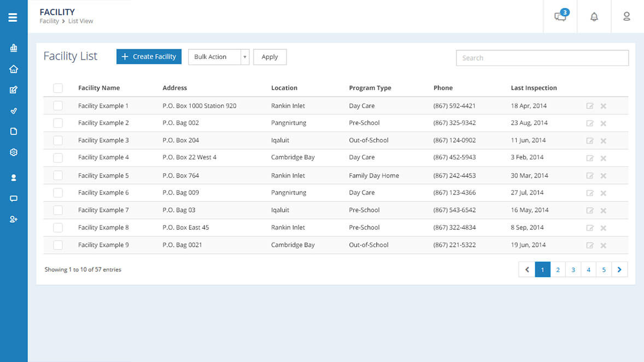This screenshot has width=644, height=362.
Task: Select checkbox for Facility Example 7
Action: click(58, 210)
